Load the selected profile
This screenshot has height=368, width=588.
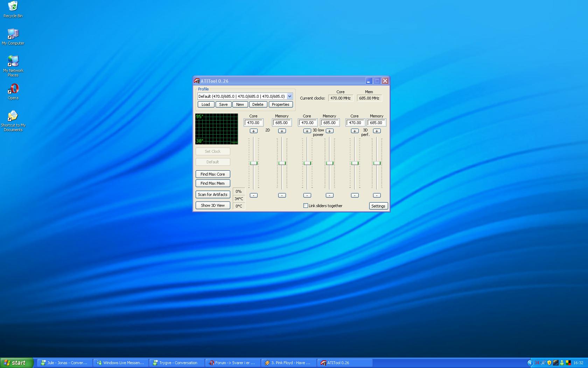(x=206, y=104)
